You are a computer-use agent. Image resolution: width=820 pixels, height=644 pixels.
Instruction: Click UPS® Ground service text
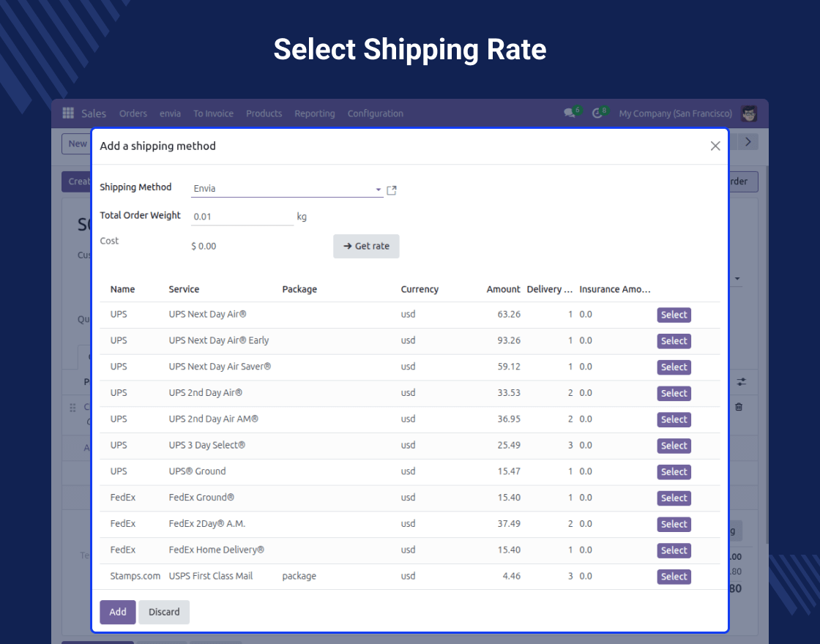click(x=197, y=471)
